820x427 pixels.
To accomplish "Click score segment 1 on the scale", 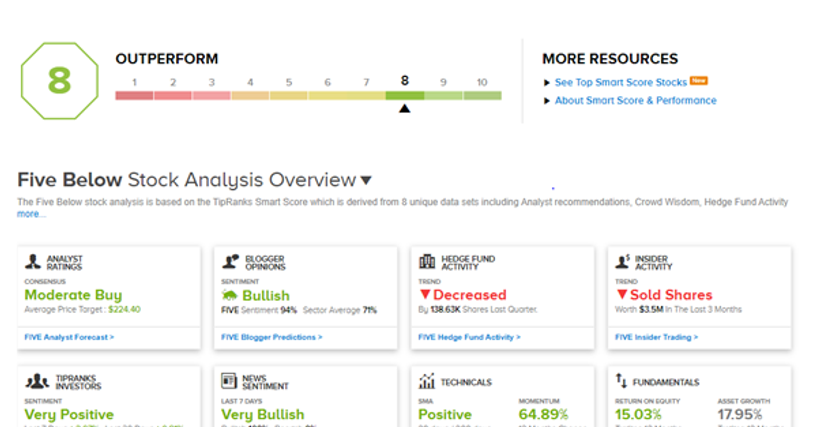I will click(134, 96).
